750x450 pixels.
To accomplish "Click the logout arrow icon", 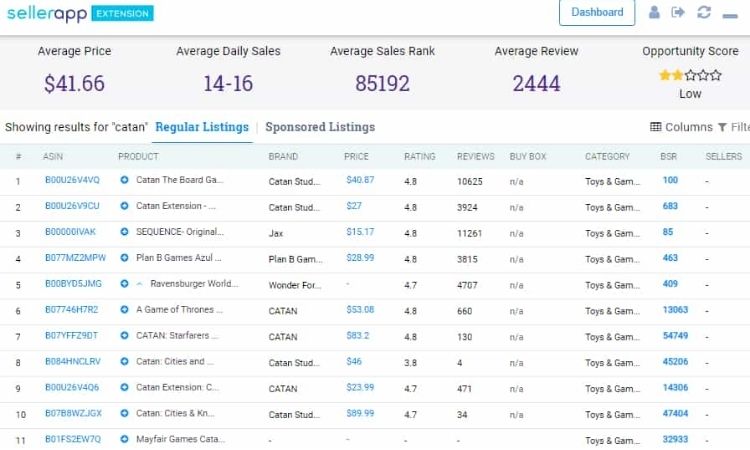I will tap(679, 13).
